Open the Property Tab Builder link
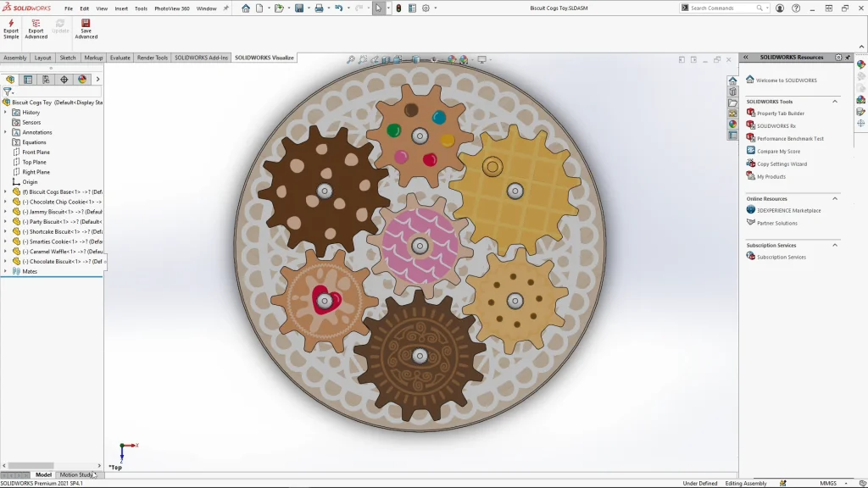Image resolution: width=868 pixels, height=488 pixels. click(x=780, y=114)
